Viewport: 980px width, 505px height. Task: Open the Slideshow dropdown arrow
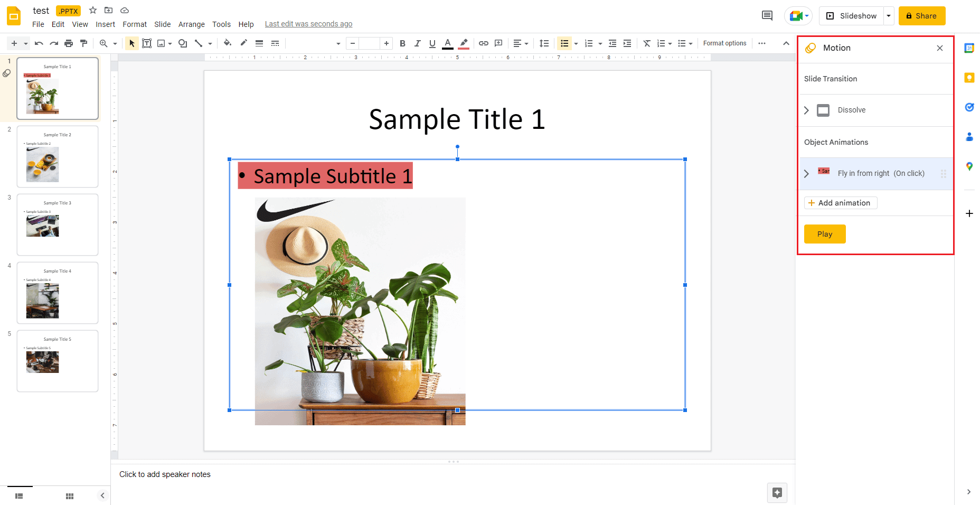[x=888, y=16]
